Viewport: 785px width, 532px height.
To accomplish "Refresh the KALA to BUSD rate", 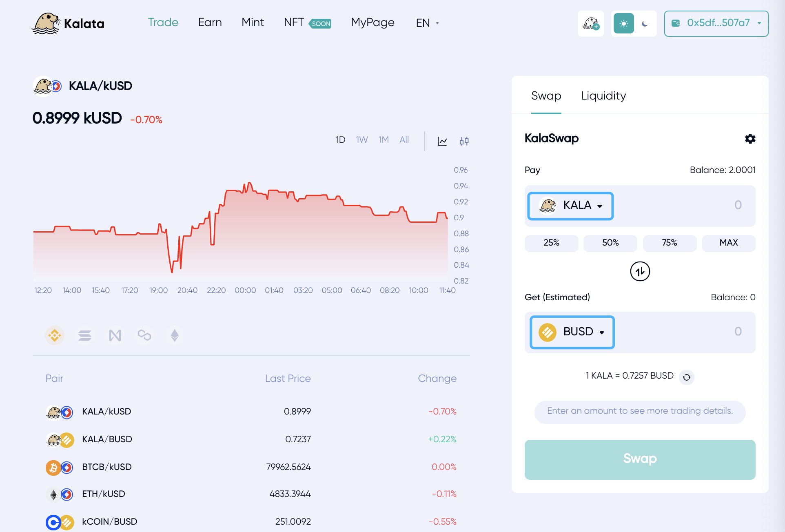I will pyautogui.click(x=687, y=377).
